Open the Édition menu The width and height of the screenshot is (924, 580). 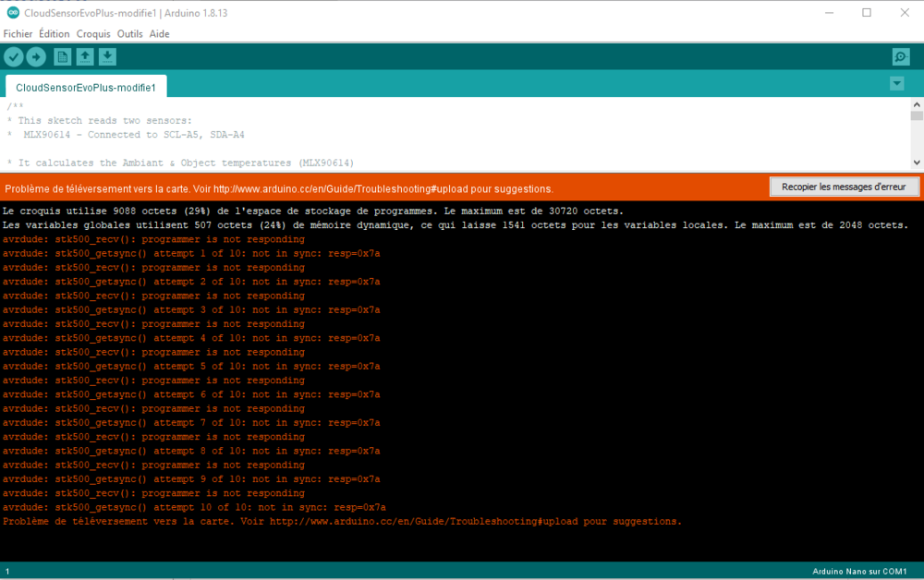pyautogui.click(x=55, y=34)
